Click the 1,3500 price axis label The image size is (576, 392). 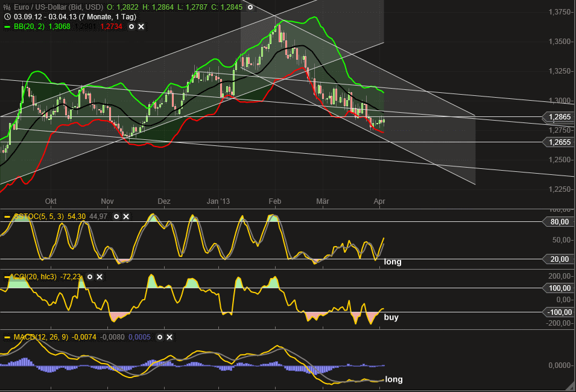pos(560,42)
